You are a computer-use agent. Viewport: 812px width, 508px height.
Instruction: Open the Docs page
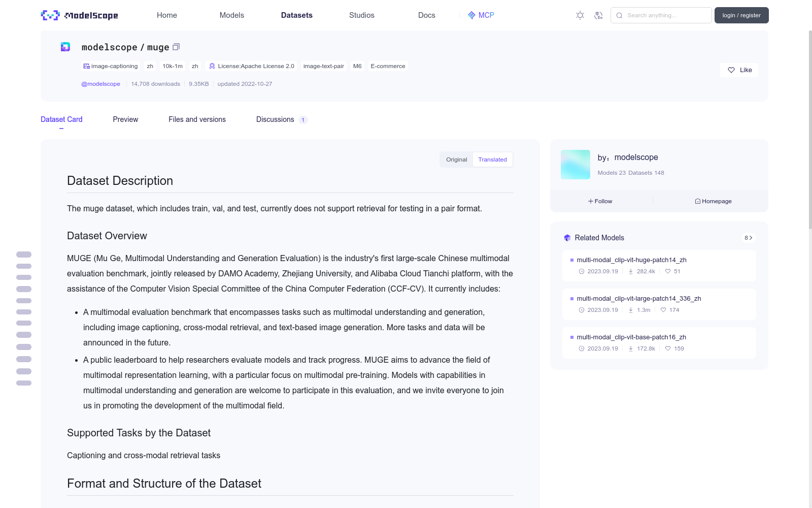427,15
